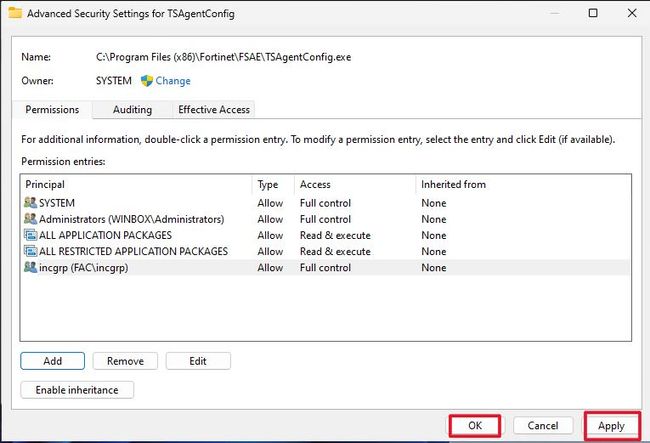Click the ALL APPLICATION PACKAGES icon
This screenshot has height=443, width=650.
tap(30, 235)
